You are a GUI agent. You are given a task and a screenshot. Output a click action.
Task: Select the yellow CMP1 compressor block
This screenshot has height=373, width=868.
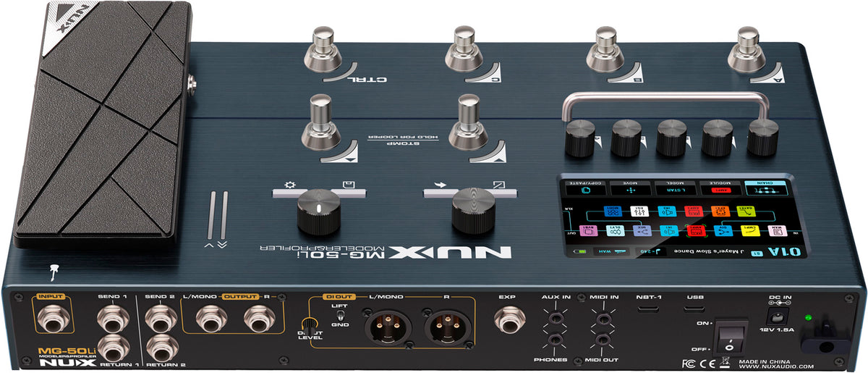pyautogui.click(x=750, y=231)
